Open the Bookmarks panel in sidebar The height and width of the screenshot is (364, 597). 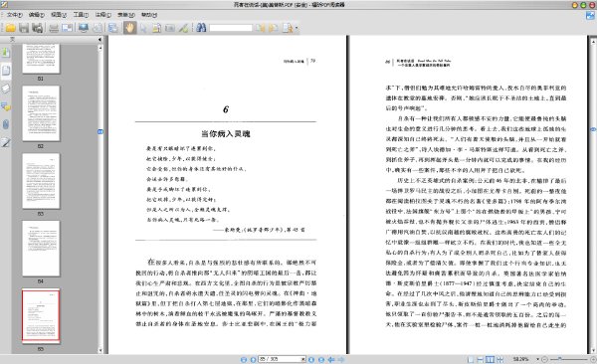[x=6, y=52]
